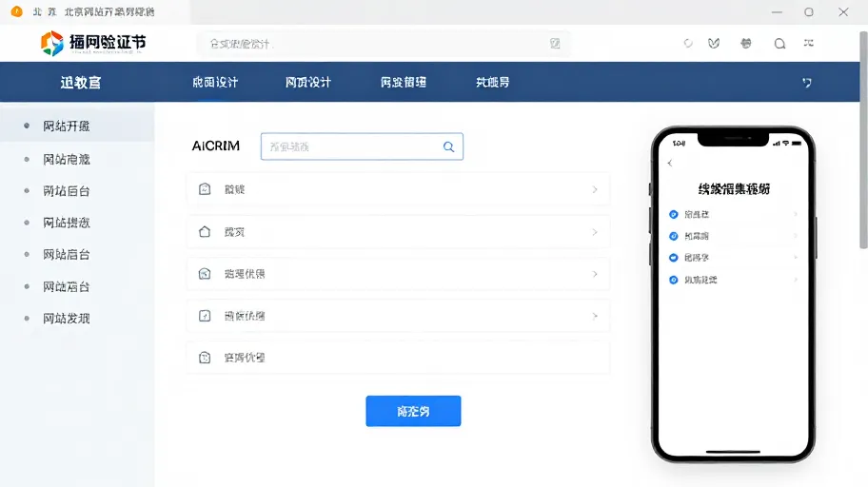This screenshot has width=868, height=487.
Task: Click the fourth list row label
Action: click(x=245, y=316)
